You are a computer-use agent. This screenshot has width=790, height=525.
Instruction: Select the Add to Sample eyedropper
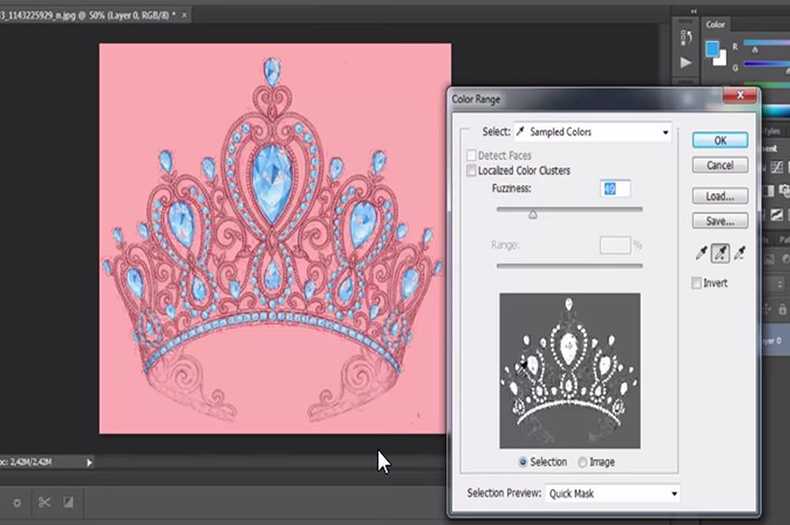pos(720,253)
